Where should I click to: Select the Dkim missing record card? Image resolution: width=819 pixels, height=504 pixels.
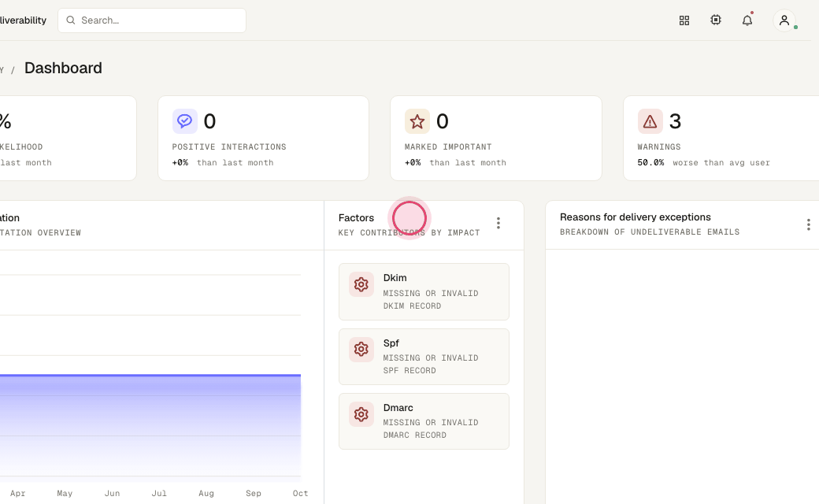coord(424,292)
